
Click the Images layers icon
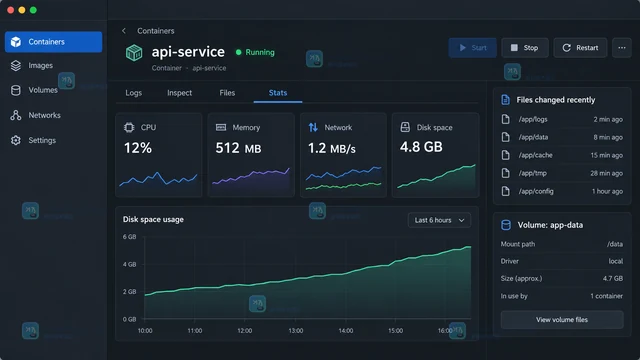click(x=16, y=65)
